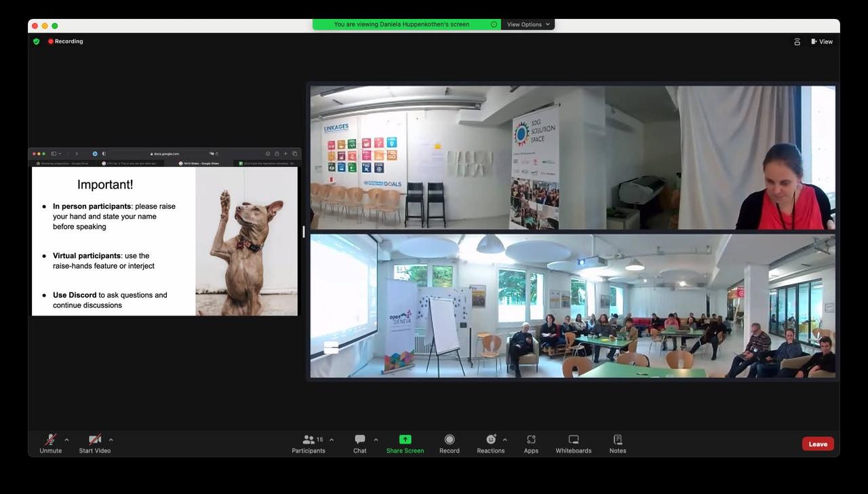Image resolution: width=868 pixels, height=494 pixels.
Task: Start a Record of the meeting
Action: [449, 444]
